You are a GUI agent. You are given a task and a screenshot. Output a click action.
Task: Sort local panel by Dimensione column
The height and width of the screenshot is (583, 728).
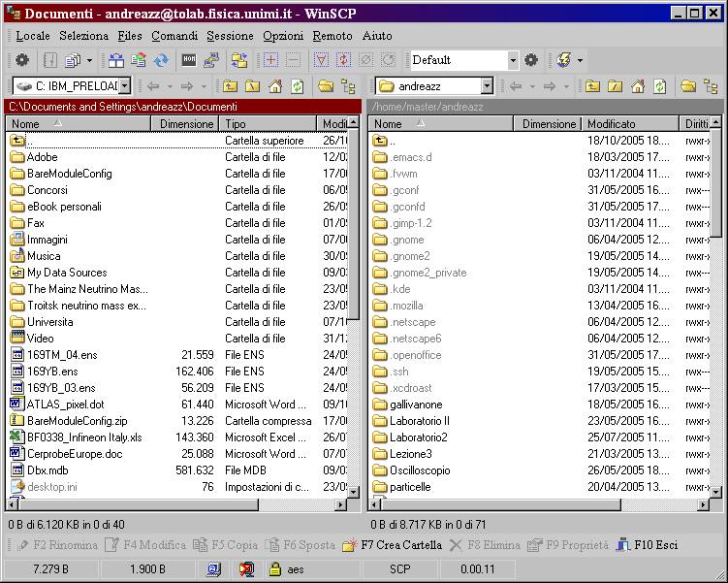185,123
